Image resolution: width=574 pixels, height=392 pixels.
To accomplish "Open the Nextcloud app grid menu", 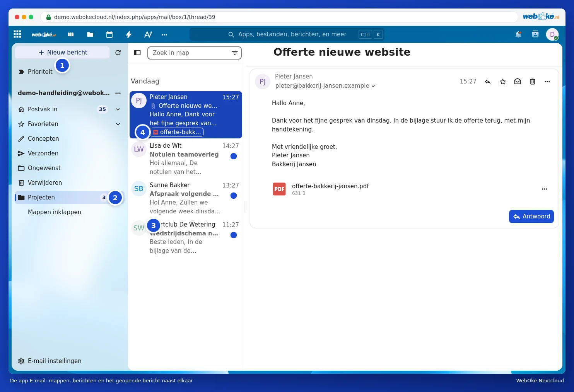I will coord(17,34).
